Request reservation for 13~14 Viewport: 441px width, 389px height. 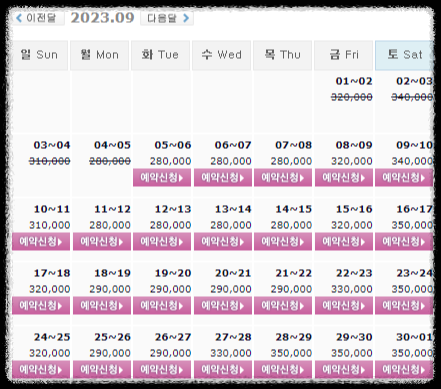point(223,241)
